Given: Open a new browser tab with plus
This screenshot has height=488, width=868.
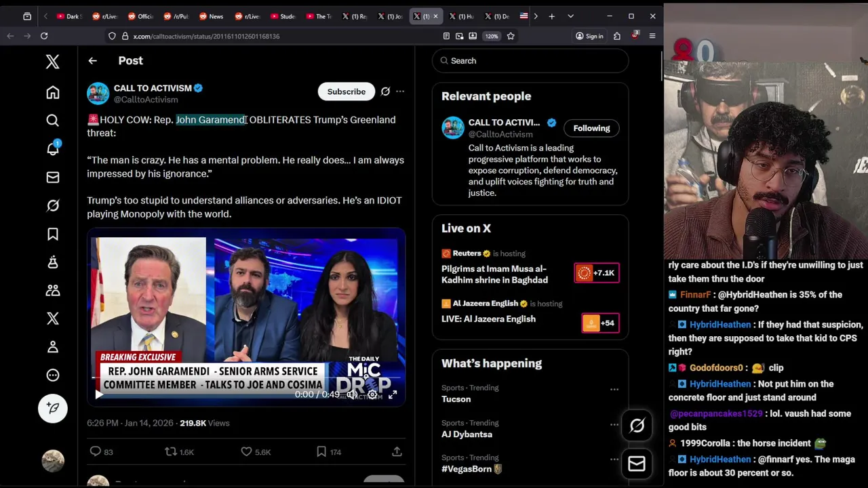Looking at the screenshot, I should pos(551,16).
